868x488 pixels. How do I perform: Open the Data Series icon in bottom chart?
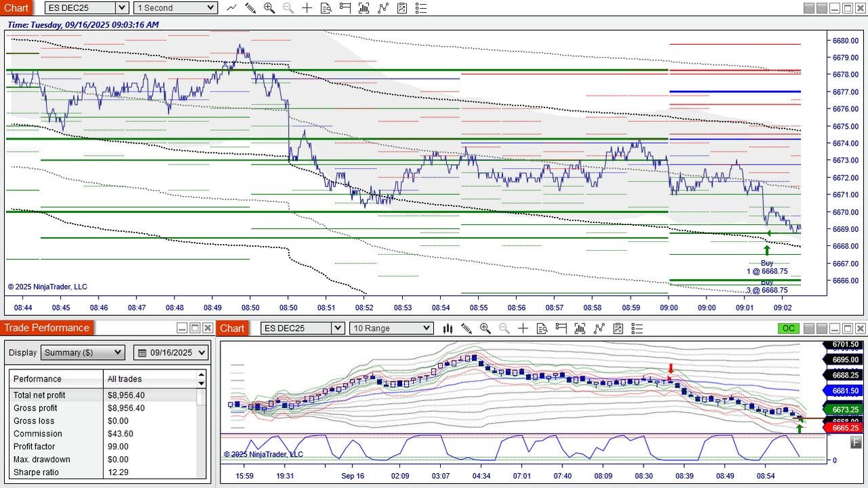[x=580, y=329]
